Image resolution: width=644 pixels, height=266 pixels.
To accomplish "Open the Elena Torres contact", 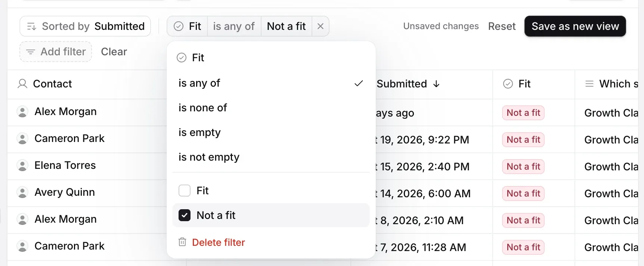I will [x=65, y=165].
